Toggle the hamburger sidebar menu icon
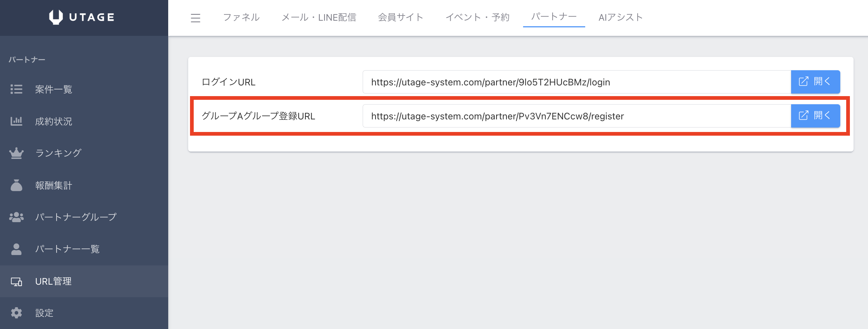Screen dimensions: 868x329 (x=196, y=18)
